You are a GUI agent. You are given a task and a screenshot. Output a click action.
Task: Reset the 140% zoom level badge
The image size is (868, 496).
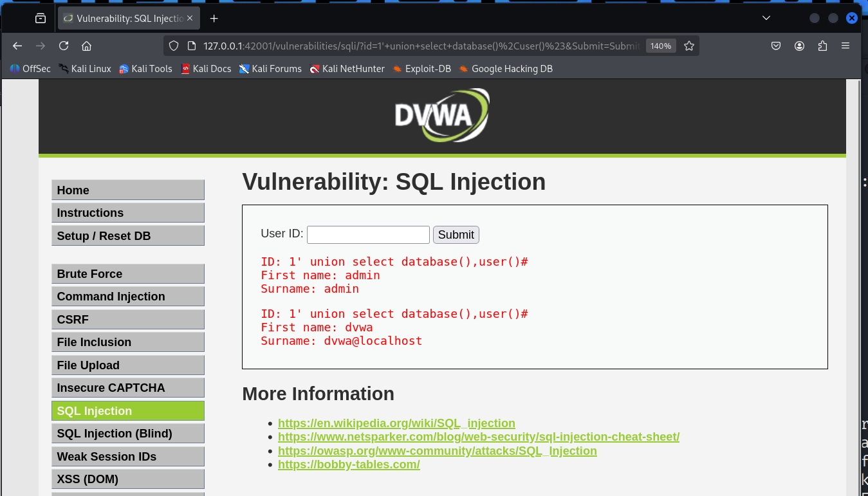[x=661, y=46]
